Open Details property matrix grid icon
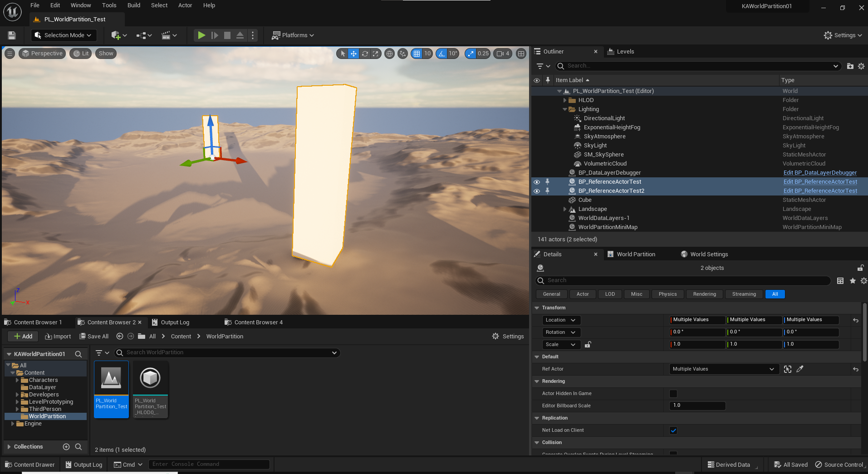This screenshot has width=868, height=474. pos(840,281)
